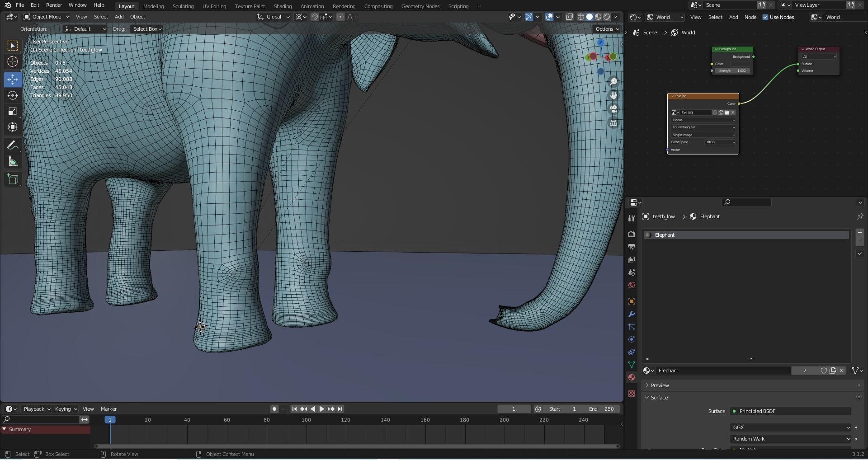Open the Object Constraints properties tab

pos(632,352)
